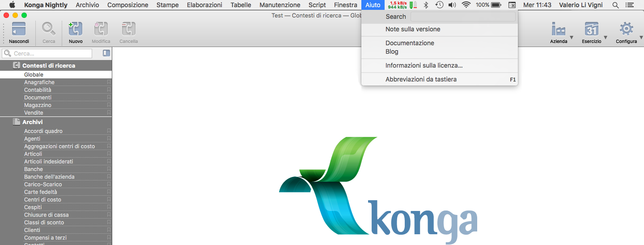Open Documentazione from the Aiuto menu
The height and width of the screenshot is (245, 644).
coord(410,43)
